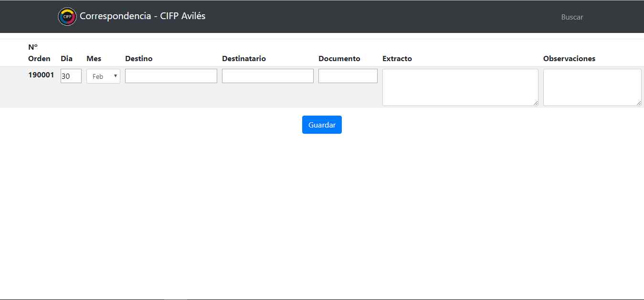
Task: Click the Observaciones column header
Action: click(x=569, y=59)
